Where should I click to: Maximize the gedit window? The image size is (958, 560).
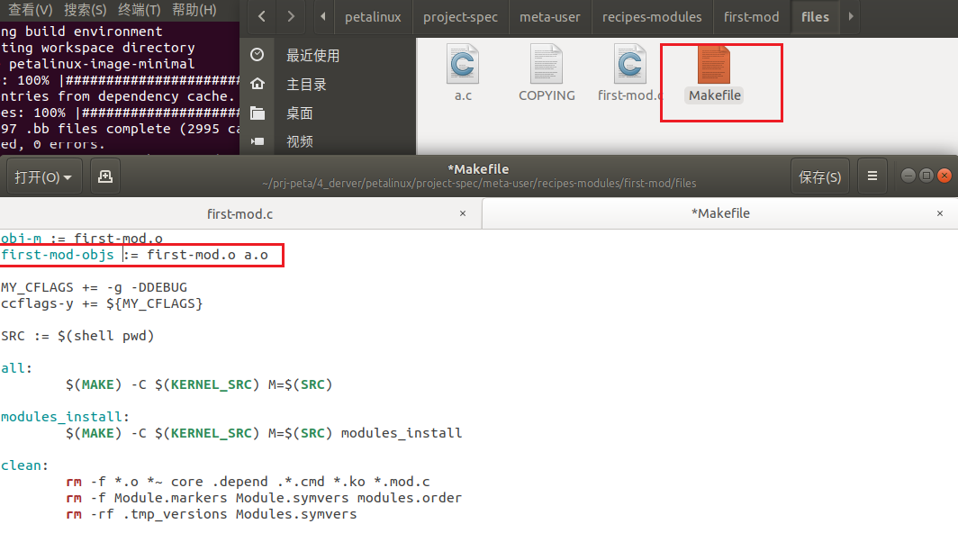click(926, 176)
